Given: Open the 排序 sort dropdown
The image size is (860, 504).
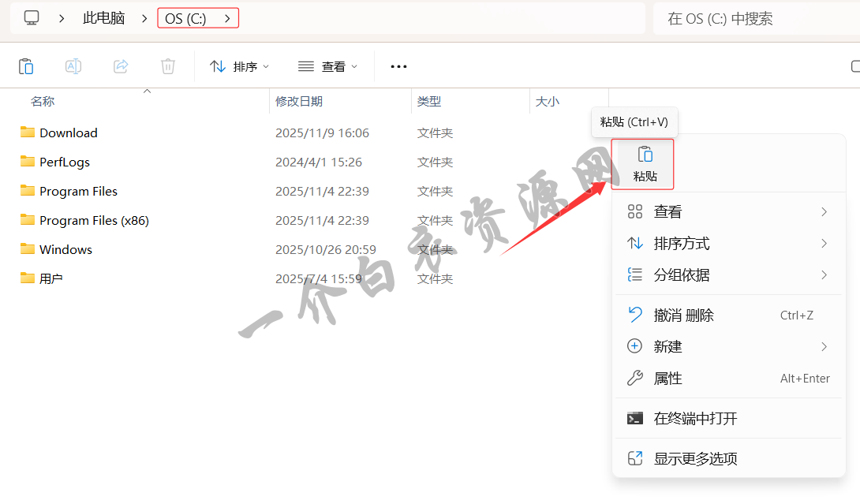Looking at the screenshot, I should click(240, 66).
